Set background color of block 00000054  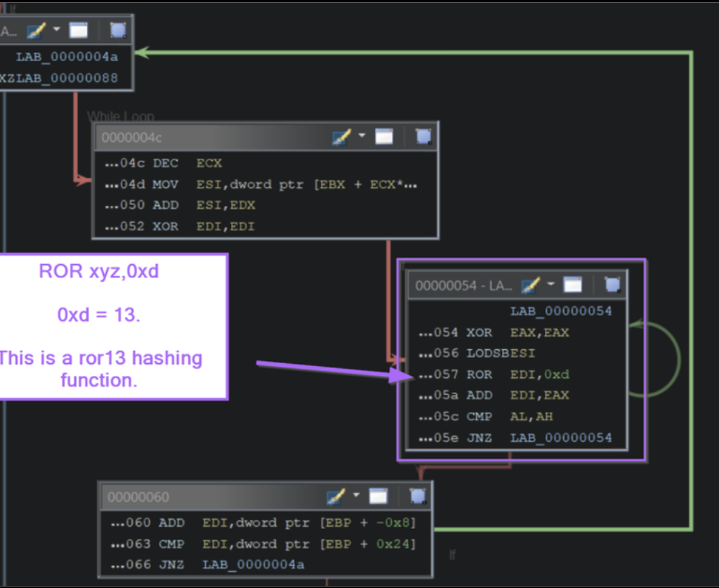click(x=531, y=285)
